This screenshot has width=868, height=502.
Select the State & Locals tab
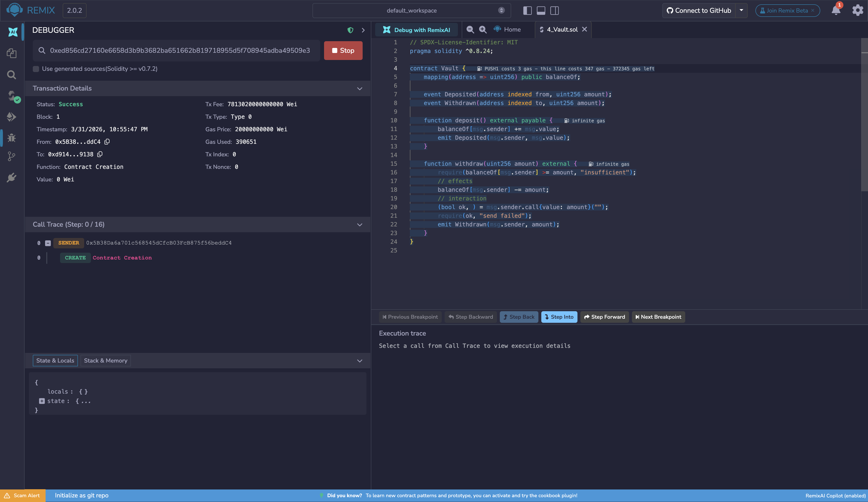[55, 361]
